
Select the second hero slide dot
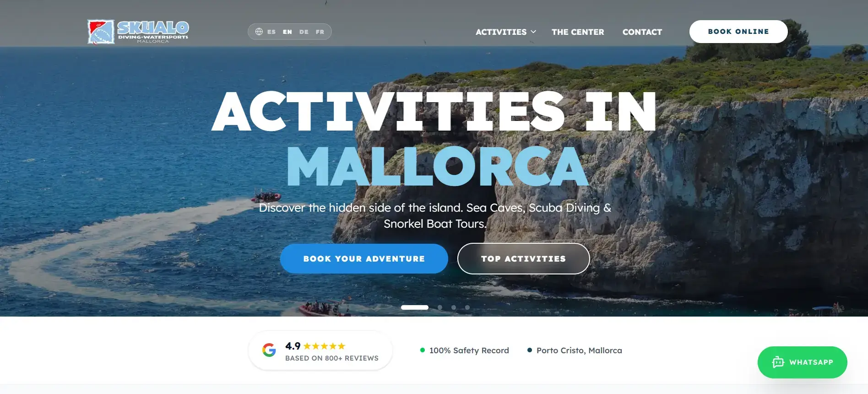440,307
